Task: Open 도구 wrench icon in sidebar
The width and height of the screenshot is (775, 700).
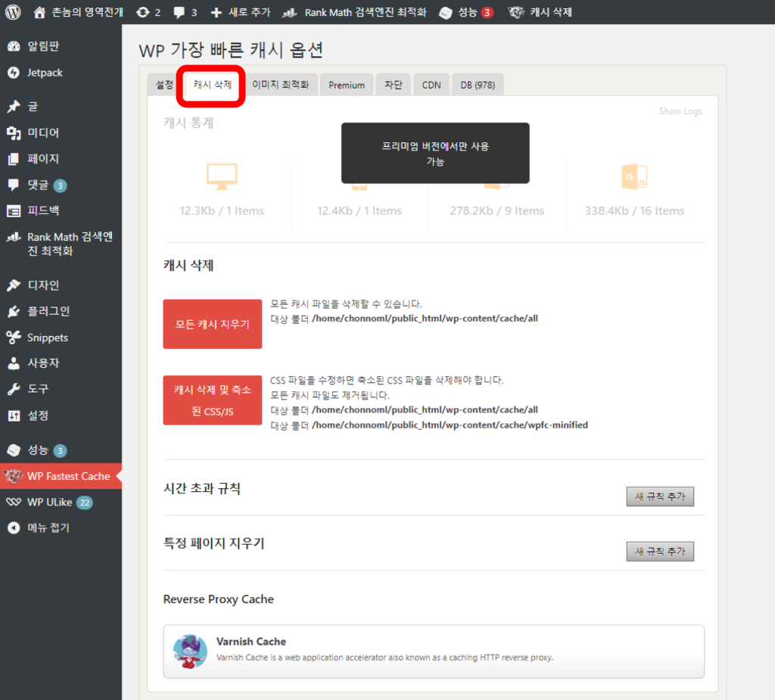Action: (14, 389)
